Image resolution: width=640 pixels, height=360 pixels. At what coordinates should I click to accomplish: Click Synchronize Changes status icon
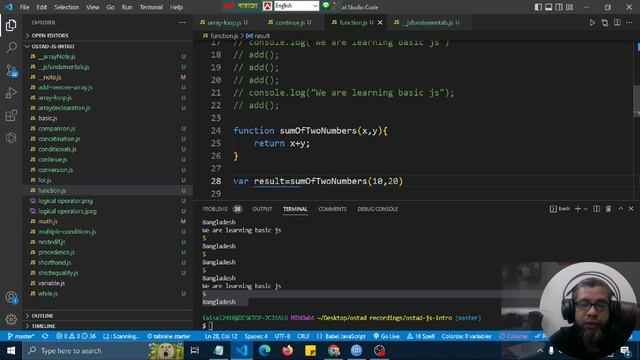pyautogui.click(x=45, y=336)
